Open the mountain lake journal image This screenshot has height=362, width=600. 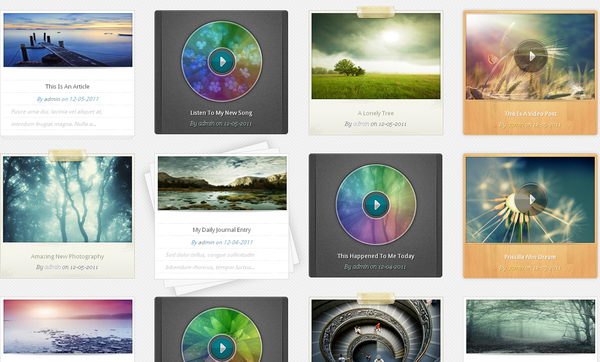pyautogui.click(x=222, y=183)
